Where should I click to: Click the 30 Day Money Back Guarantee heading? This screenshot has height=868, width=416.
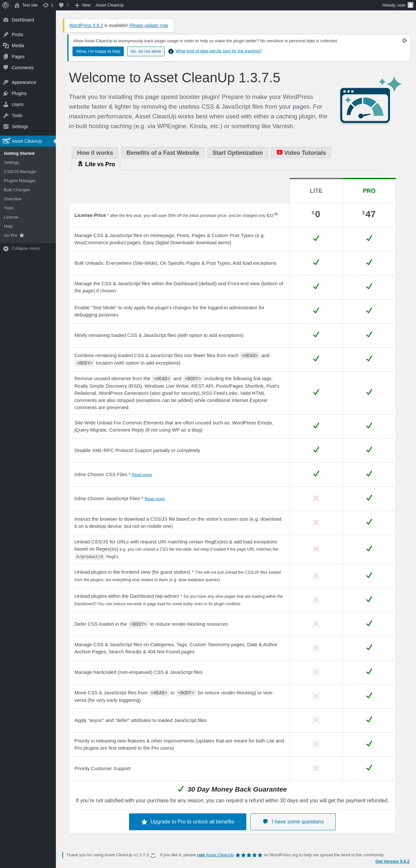point(237,789)
